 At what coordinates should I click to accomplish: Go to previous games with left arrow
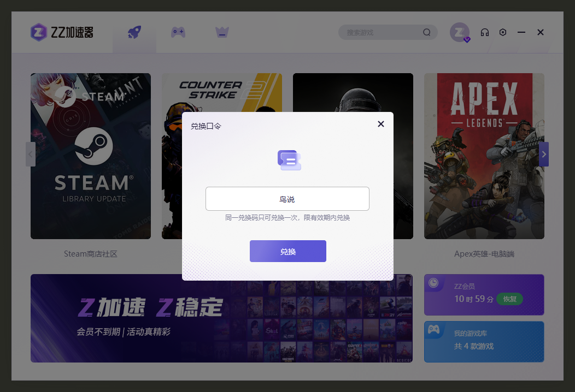pos(31,155)
